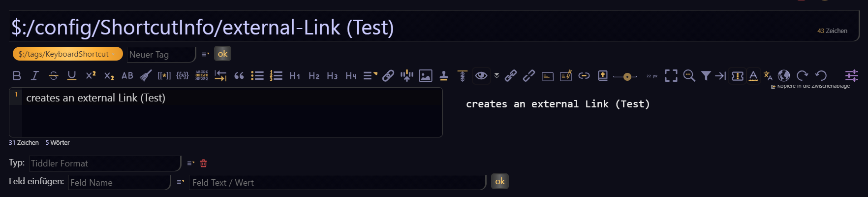Toggle the spellcheck underlined A icon
Image resolution: width=868 pixels, height=197 pixels.
click(x=753, y=76)
